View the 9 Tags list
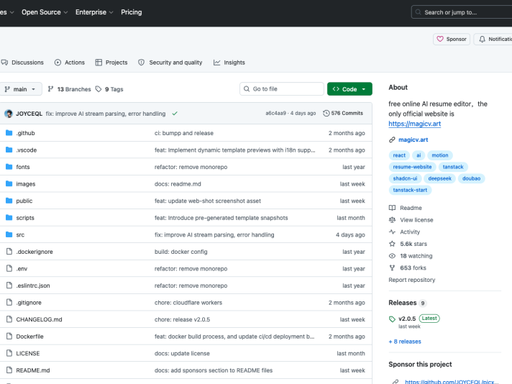 [109, 89]
